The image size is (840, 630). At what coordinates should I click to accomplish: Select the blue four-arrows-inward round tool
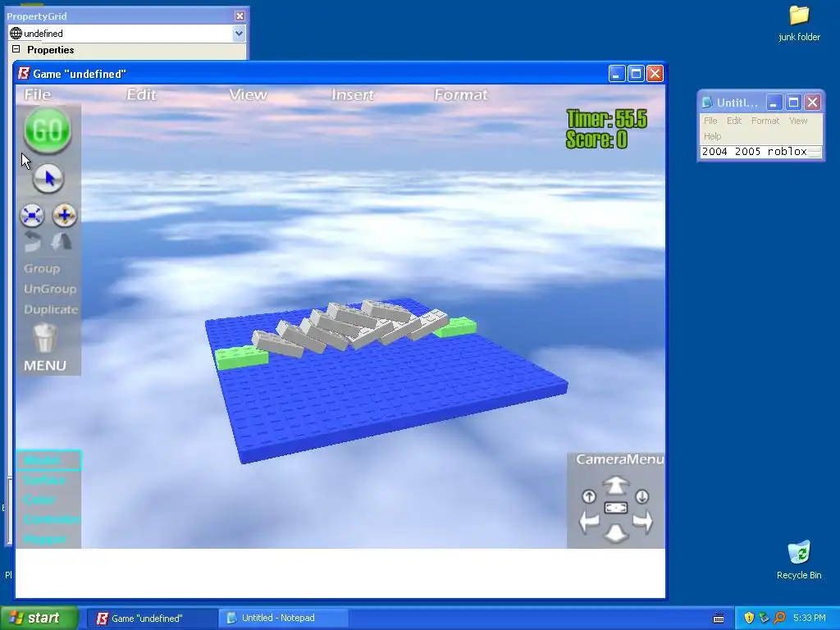tap(32, 216)
